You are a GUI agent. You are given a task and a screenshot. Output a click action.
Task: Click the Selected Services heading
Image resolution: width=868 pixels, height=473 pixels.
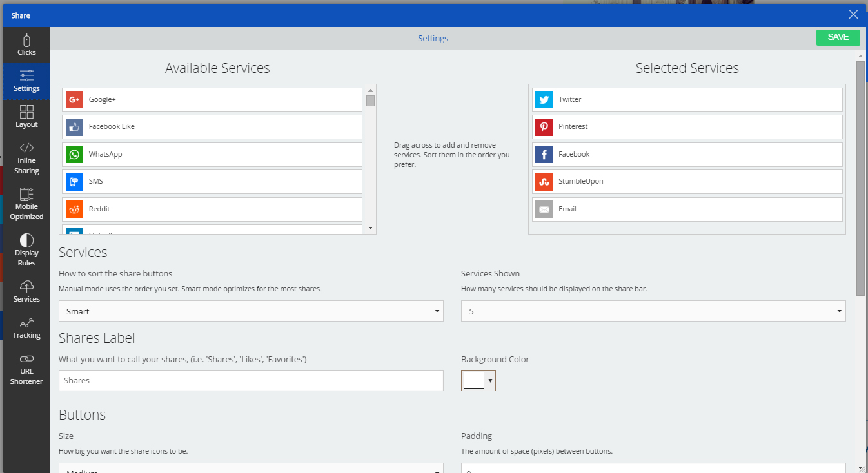[687, 68]
